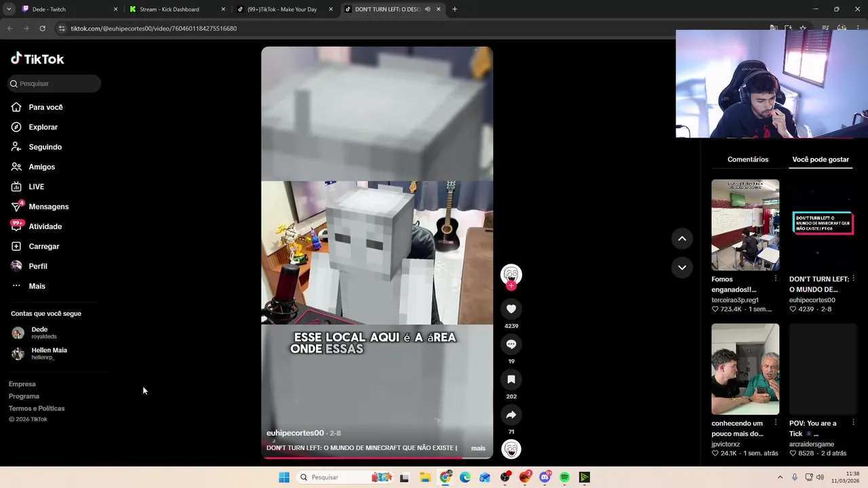Switch to Stream - Kick Dashboard tab
This screenshot has height=488, width=868.
pos(176,9)
